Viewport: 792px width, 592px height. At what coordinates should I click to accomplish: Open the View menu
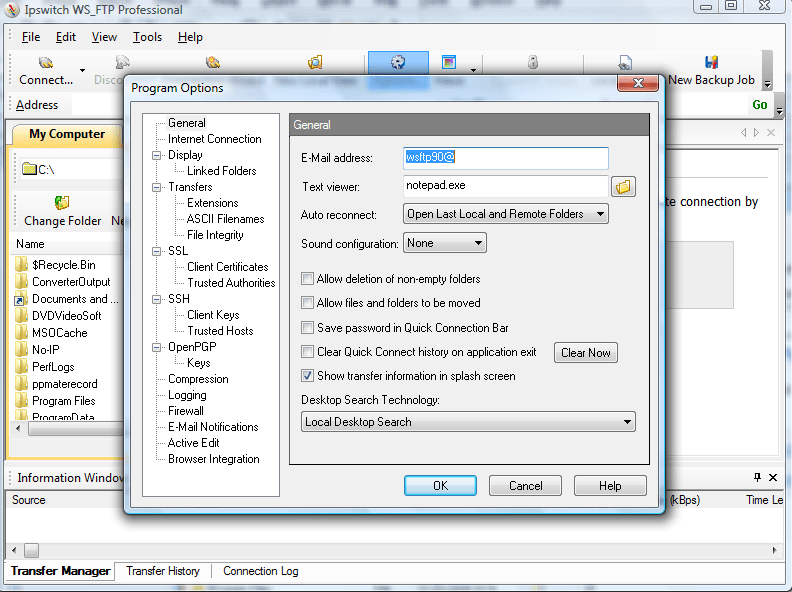point(104,37)
